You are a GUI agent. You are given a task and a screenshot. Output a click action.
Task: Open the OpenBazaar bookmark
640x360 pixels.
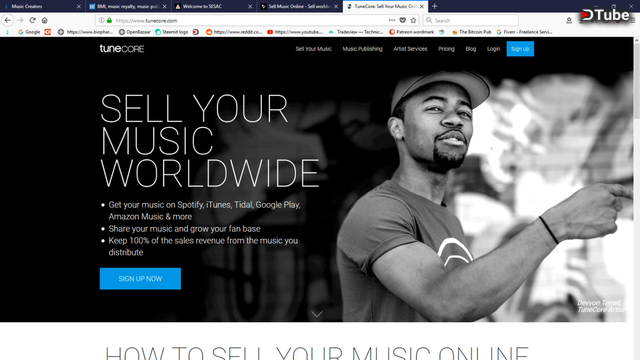[135, 32]
